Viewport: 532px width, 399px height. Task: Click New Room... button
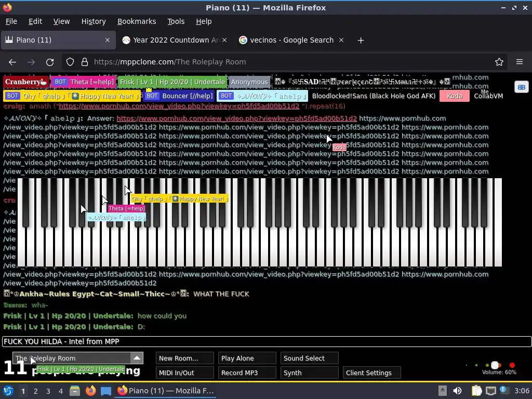coord(184,358)
